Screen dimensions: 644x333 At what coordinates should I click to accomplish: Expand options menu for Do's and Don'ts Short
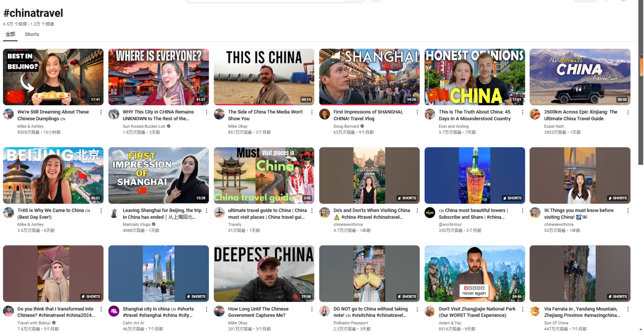pyautogui.click(x=417, y=211)
